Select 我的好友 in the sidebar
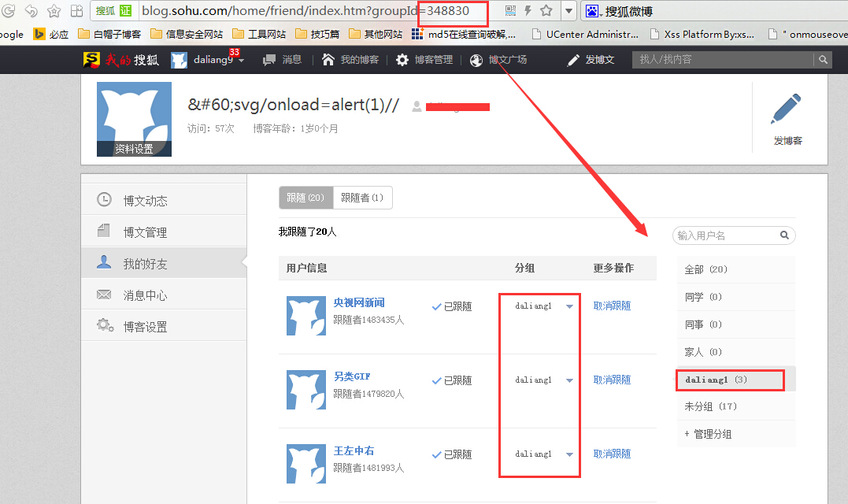Screen dimensions: 848x504 click(x=164, y=263)
